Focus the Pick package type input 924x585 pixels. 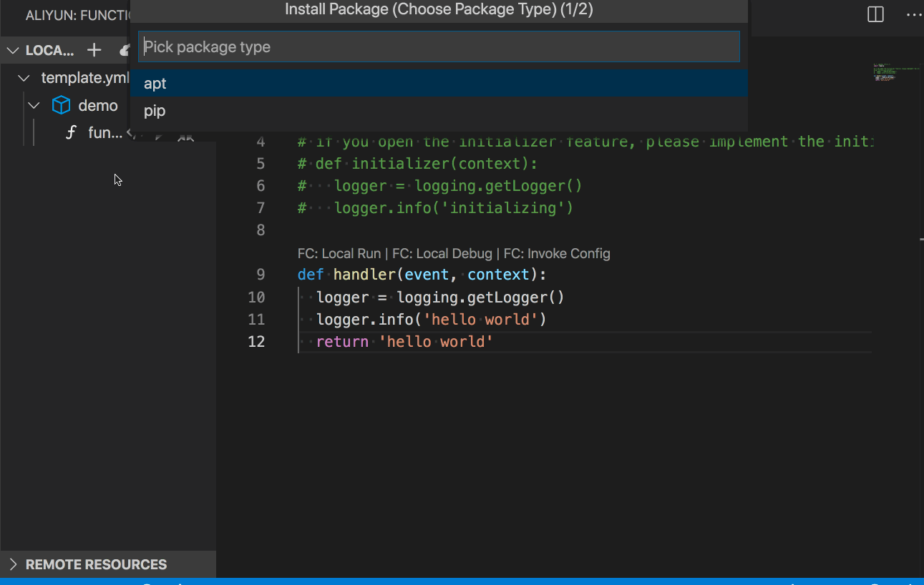pyautogui.click(x=439, y=46)
